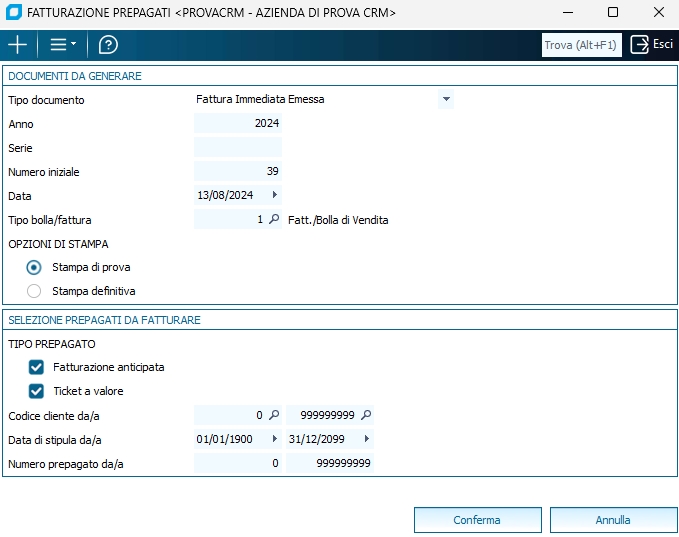Open date arrow for 01/01/1900 field
Screen dimensions: 679x537
click(275, 439)
